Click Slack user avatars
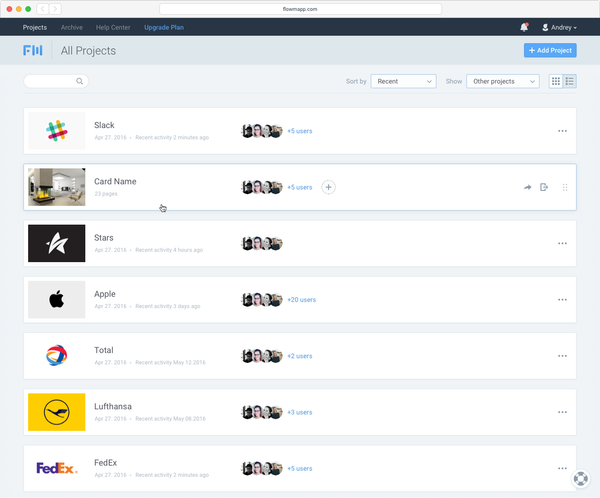 [x=262, y=131]
